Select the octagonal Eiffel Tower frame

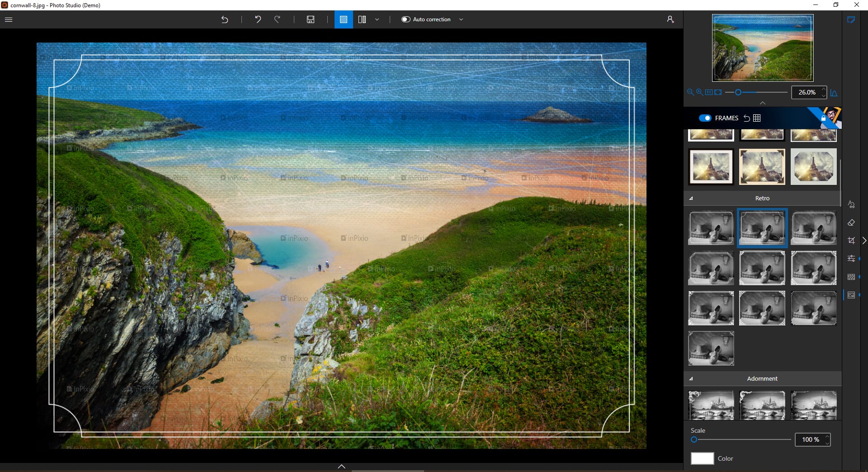point(814,167)
